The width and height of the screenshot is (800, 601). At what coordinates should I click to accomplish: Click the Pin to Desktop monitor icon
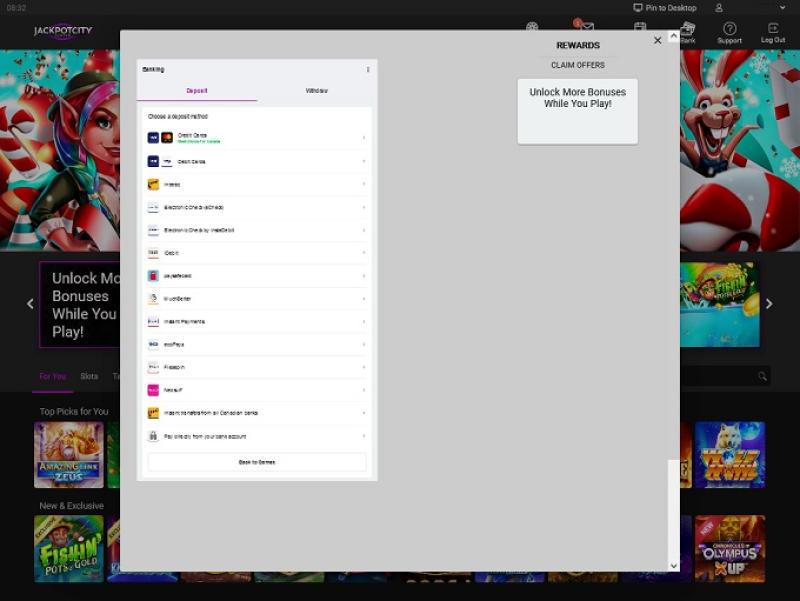click(638, 7)
